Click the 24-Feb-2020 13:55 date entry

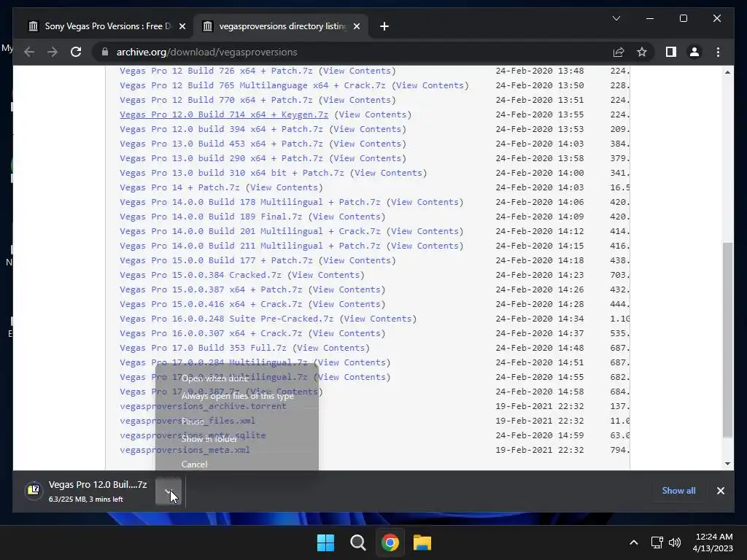(539, 114)
